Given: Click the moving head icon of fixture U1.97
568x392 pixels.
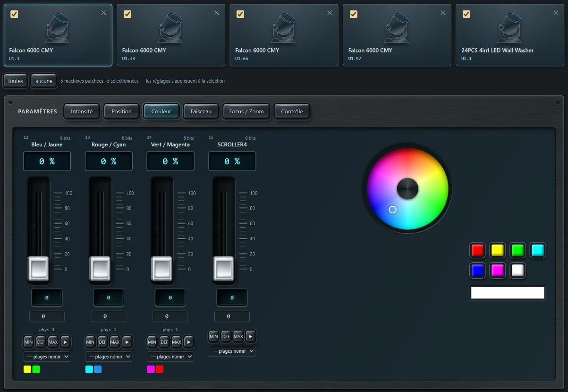Looking at the screenshot, I should tap(397, 27).
